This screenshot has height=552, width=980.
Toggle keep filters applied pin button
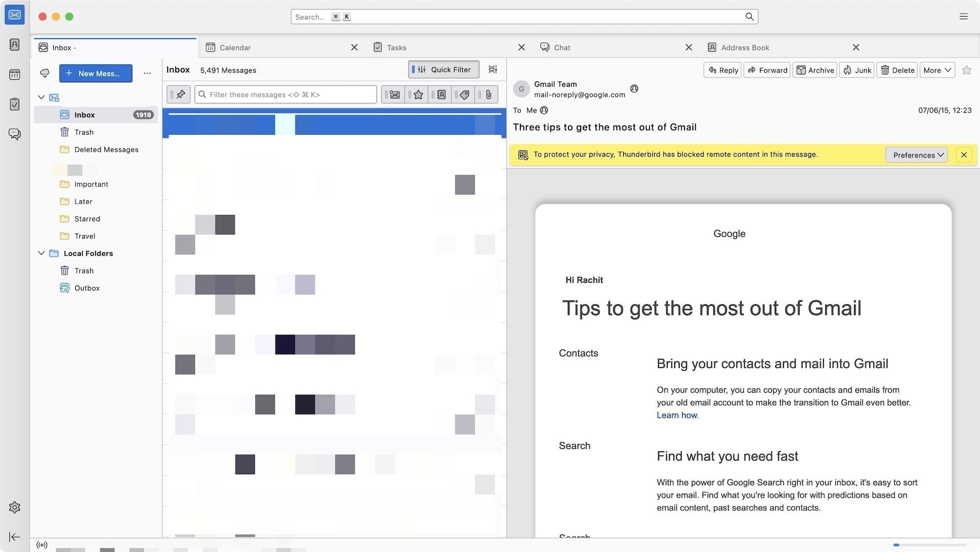coord(178,95)
